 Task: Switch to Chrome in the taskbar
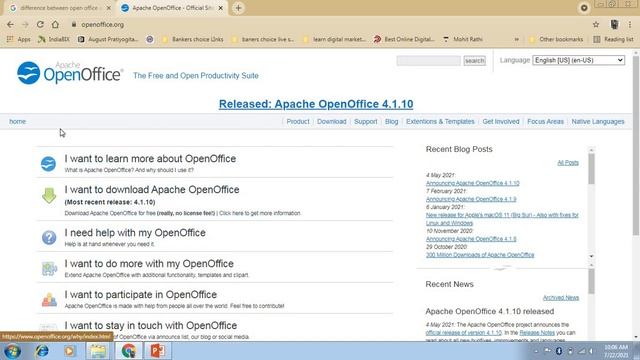129,351
